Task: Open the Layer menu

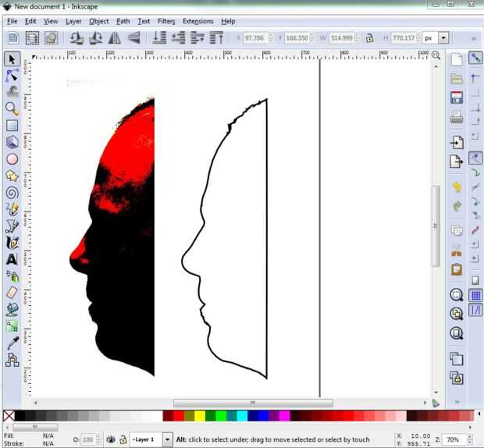Action: coord(73,21)
